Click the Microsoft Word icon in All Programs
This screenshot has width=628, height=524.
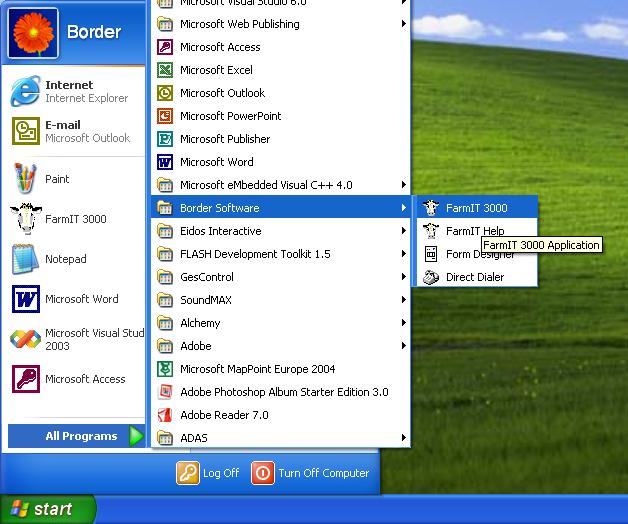(165, 162)
